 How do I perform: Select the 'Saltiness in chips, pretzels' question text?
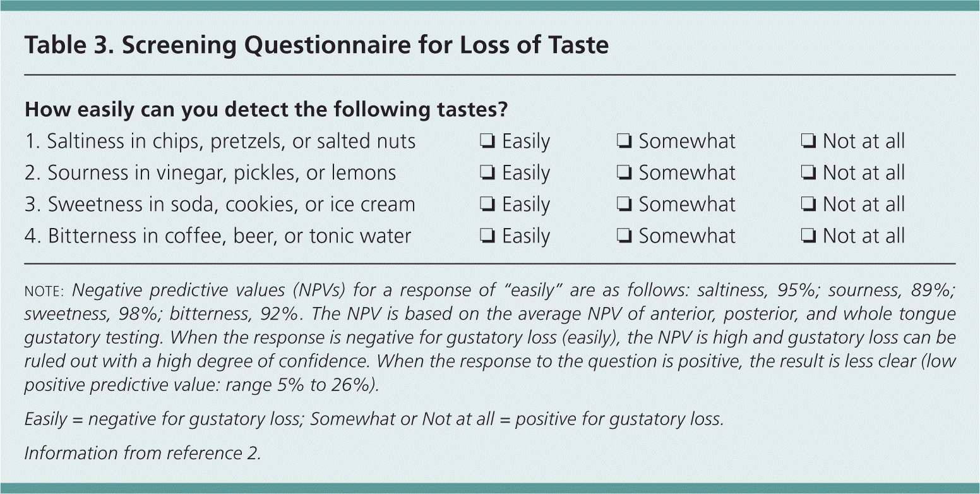click(220, 141)
